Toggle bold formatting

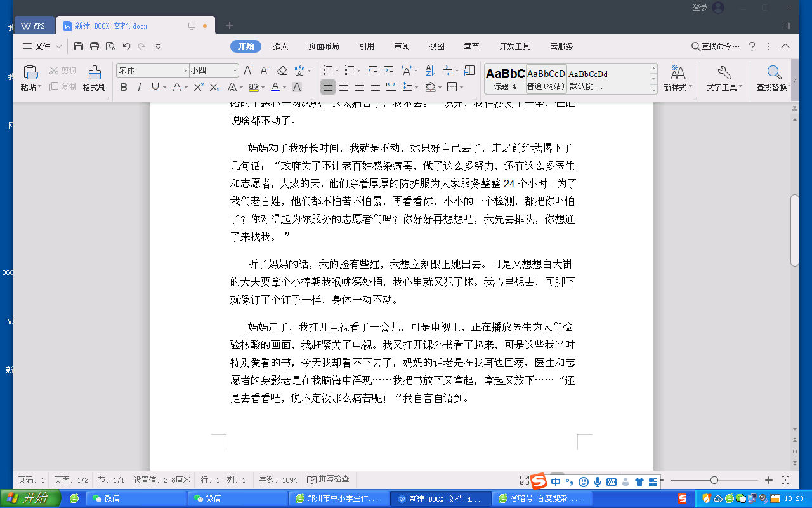123,87
